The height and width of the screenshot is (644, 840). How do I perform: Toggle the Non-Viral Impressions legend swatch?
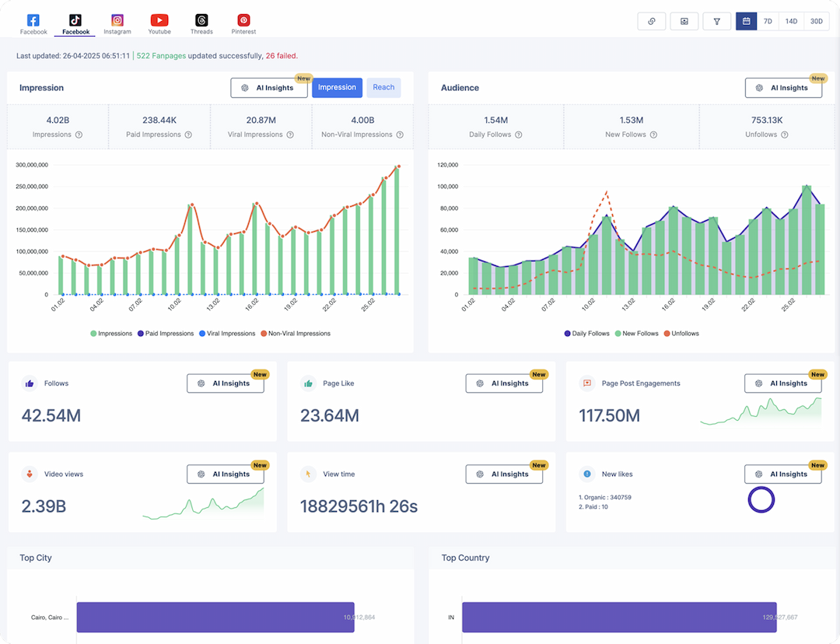point(264,333)
